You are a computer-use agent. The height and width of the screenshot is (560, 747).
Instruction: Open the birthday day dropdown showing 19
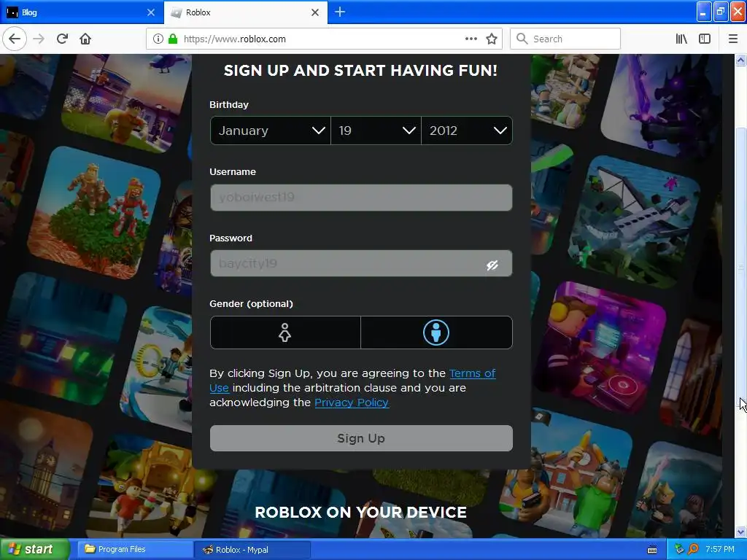pos(376,131)
